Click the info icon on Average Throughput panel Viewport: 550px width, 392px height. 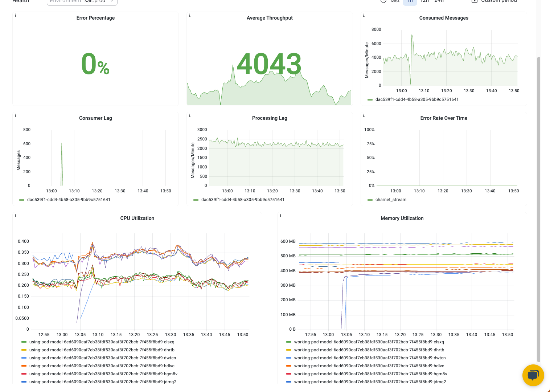click(x=189, y=15)
